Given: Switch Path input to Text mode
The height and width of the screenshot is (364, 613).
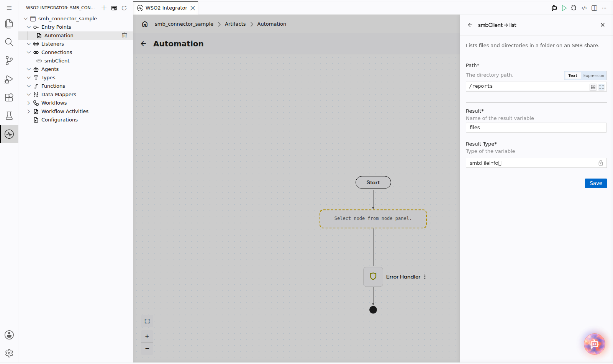Looking at the screenshot, I should [573, 75].
